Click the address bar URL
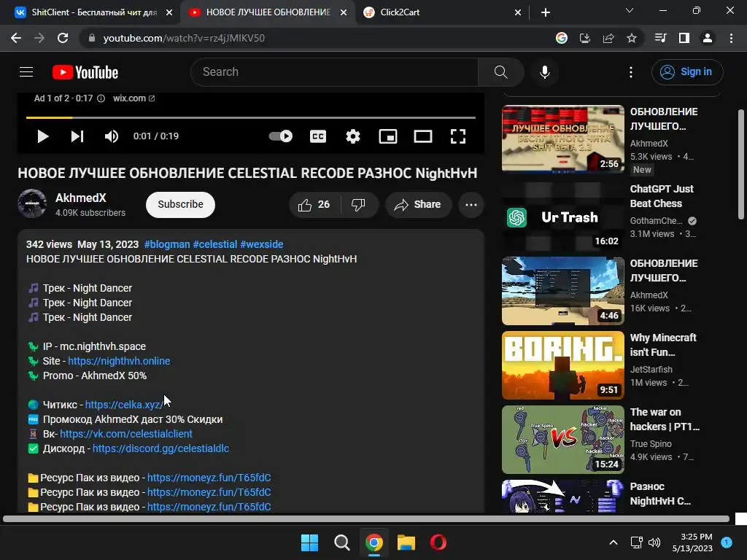 click(183, 38)
